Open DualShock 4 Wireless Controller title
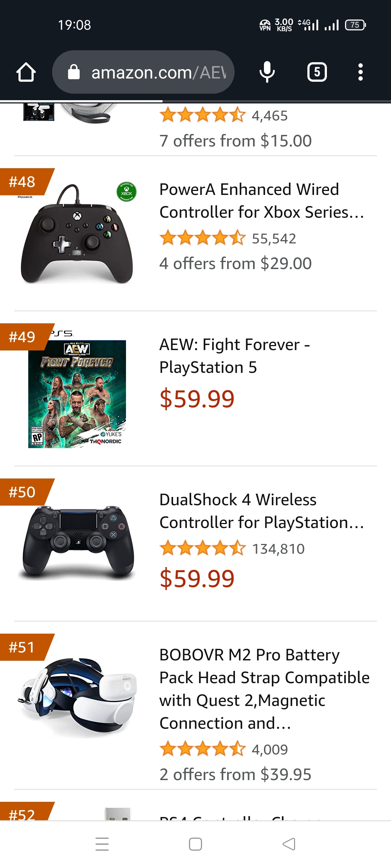The width and height of the screenshot is (391, 868). [261, 511]
